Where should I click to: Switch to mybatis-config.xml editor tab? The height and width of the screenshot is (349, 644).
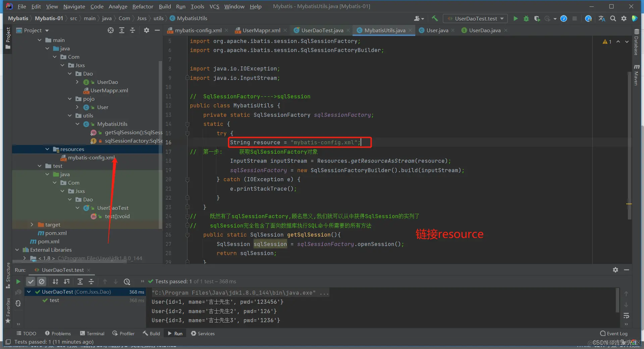(198, 30)
